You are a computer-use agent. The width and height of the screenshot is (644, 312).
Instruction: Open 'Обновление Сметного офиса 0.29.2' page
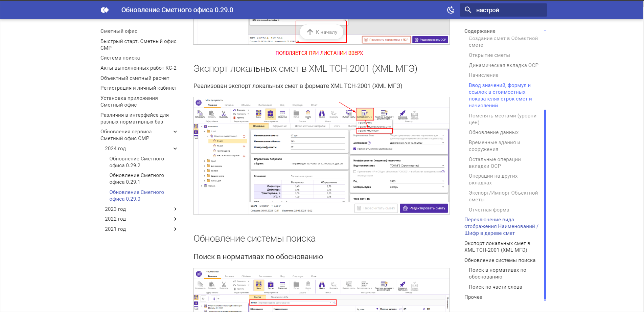coord(137,162)
